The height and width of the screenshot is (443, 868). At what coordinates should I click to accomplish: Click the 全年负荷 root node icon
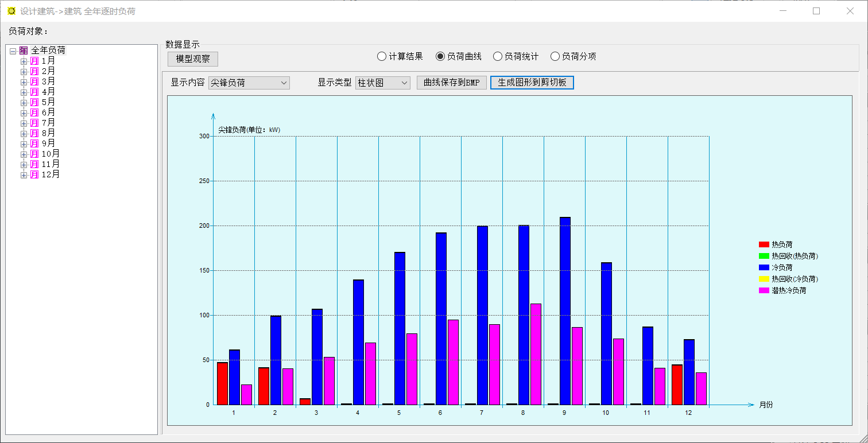tap(24, 50)
